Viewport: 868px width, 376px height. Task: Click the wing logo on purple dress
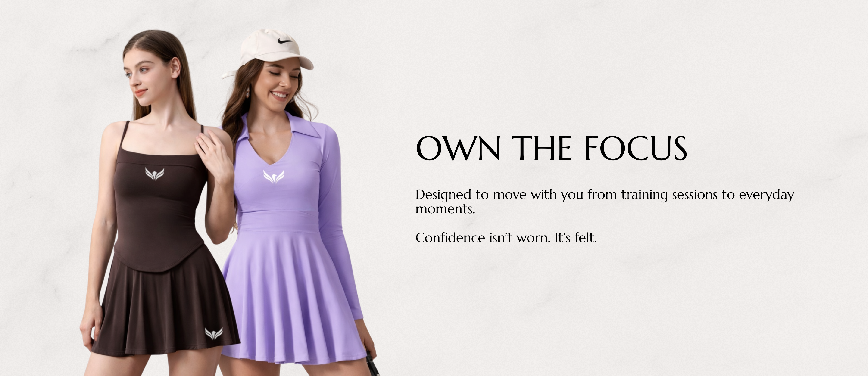pyautogui.click(x=274, y=177)
